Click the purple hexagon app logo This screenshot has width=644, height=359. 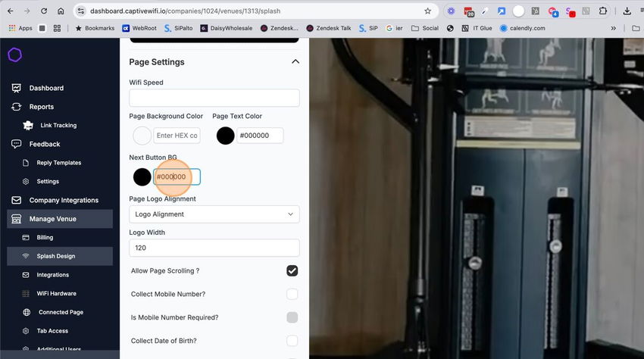pyautogui.click(x=15, y=55)
